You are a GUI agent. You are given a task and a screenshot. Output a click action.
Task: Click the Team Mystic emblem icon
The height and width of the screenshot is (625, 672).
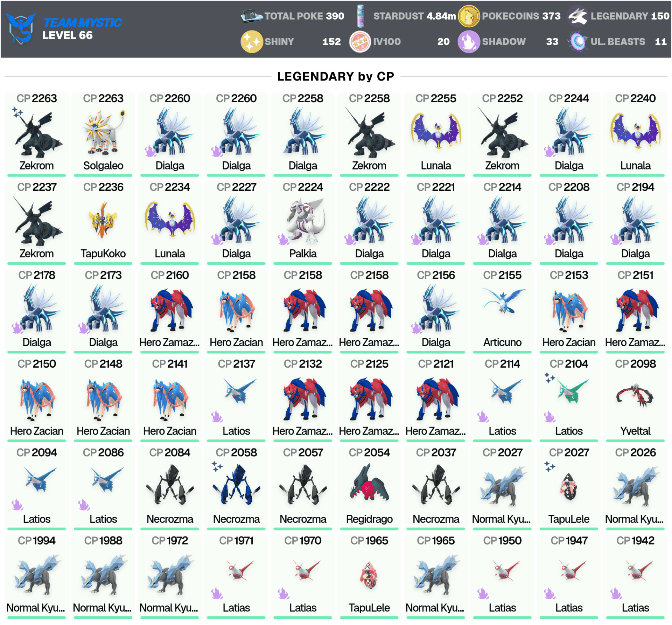[21, 29]
